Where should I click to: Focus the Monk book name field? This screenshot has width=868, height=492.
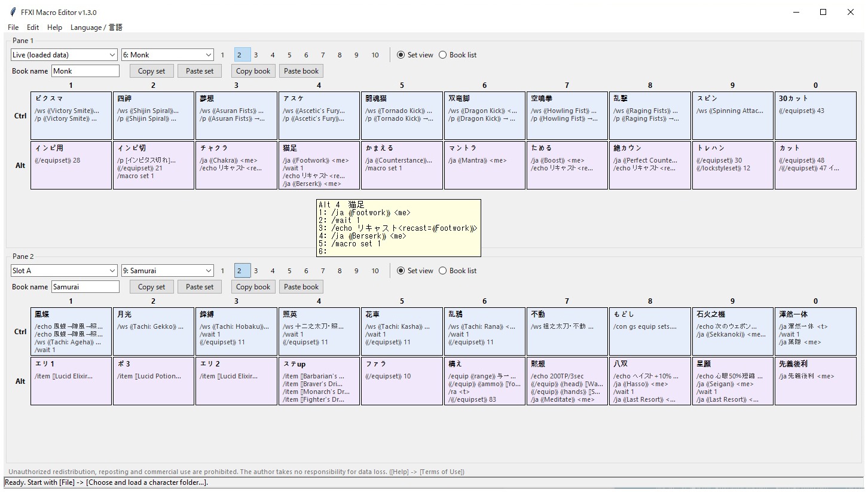(85, 71)
